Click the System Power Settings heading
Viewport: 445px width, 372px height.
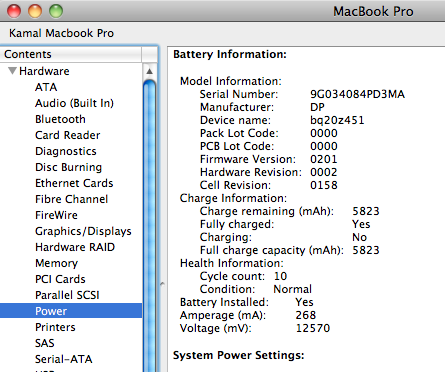pyautogui.click(x=239, y=355)
